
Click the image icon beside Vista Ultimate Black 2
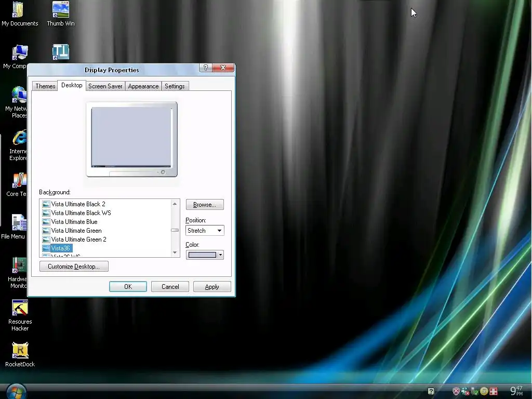point(46,204)
